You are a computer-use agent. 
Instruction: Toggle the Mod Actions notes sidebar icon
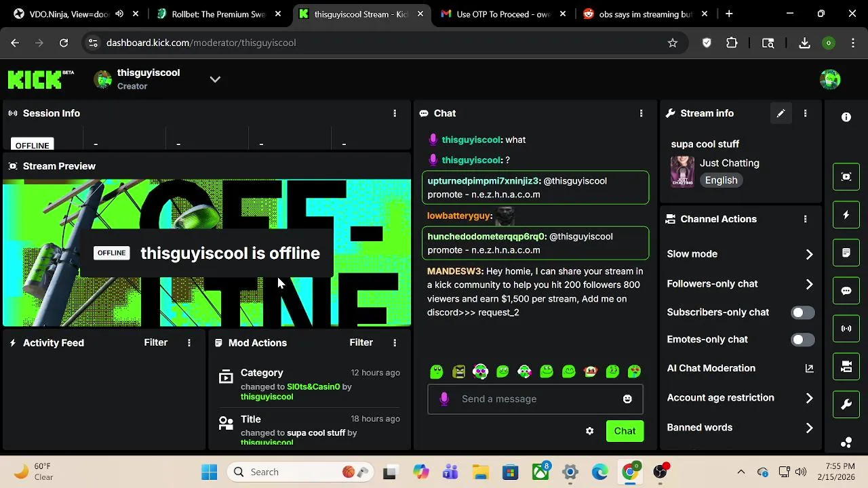click(846, 253)
